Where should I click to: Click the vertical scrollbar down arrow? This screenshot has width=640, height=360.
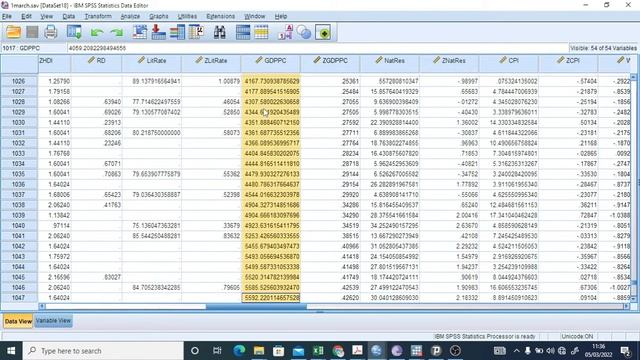[633, 299]
